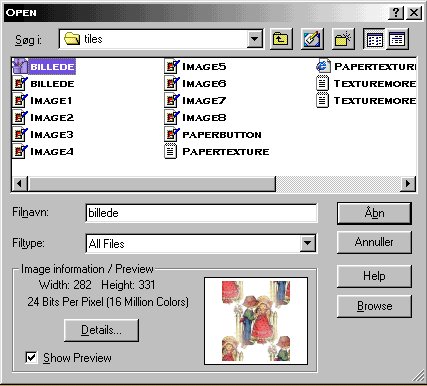Click the file list's right scroll arrow
Image resolution: width=427 pixels, height=386 pixels.
[408, 184]
